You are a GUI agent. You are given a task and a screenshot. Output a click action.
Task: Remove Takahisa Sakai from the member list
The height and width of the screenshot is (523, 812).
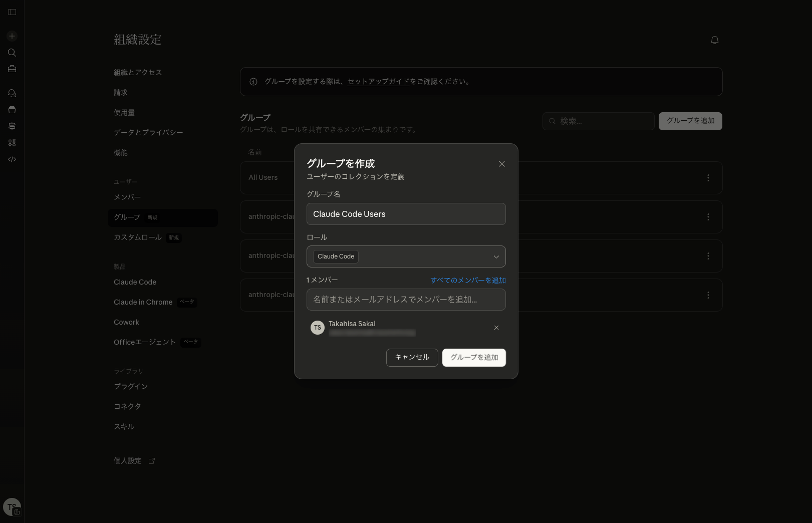[x=496, y=328]
